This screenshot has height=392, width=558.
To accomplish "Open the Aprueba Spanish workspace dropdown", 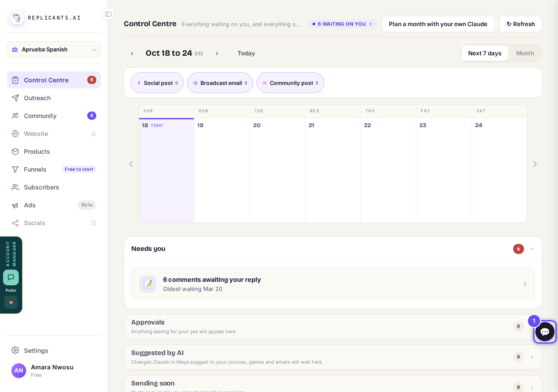I will click(54, 50).
